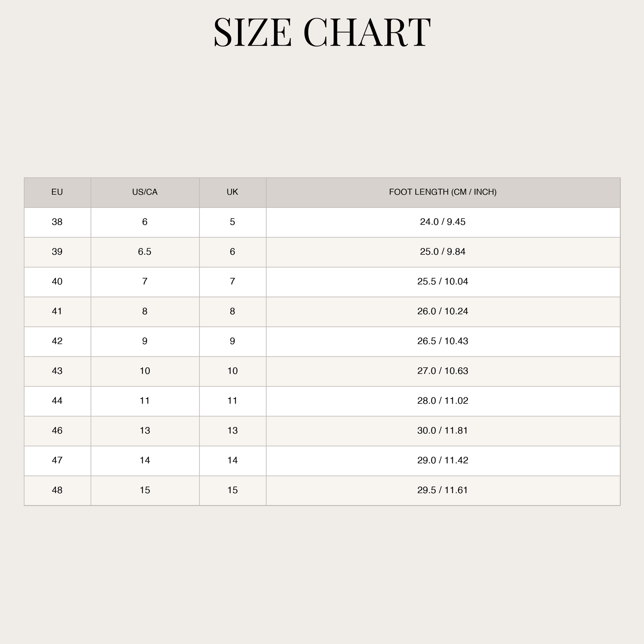Viewport: 644px width, 644px height.
Task: Click EU size 44 cell
Action: [x=57, y=401]
